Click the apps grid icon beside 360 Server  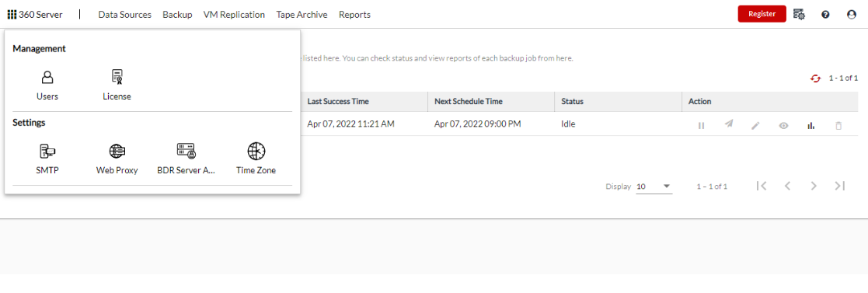point(12,15)
